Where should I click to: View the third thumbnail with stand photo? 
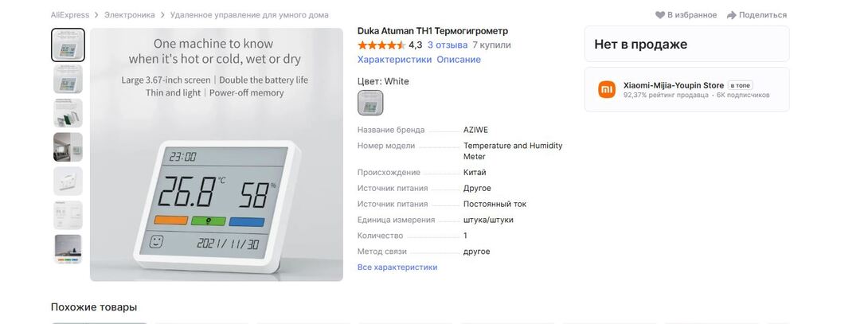tap(68, 113)
